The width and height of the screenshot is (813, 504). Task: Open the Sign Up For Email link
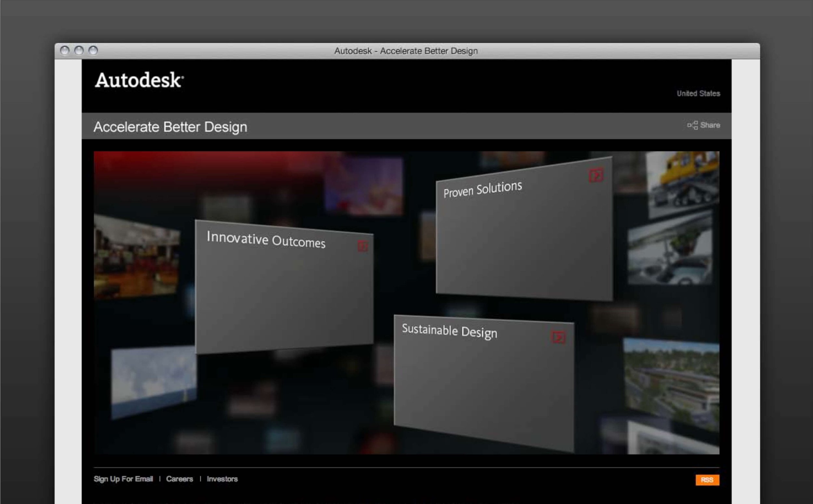tap(123, 479)
